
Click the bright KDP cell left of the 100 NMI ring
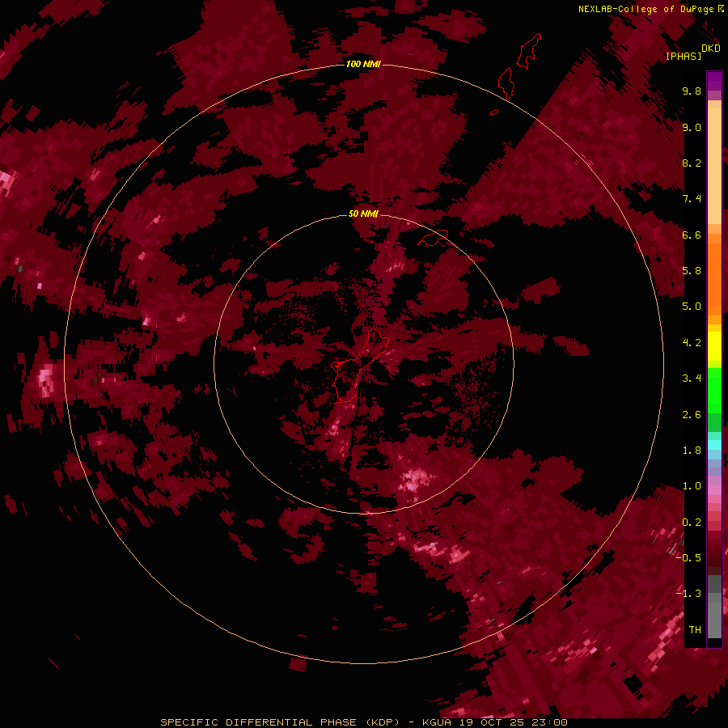45,380
